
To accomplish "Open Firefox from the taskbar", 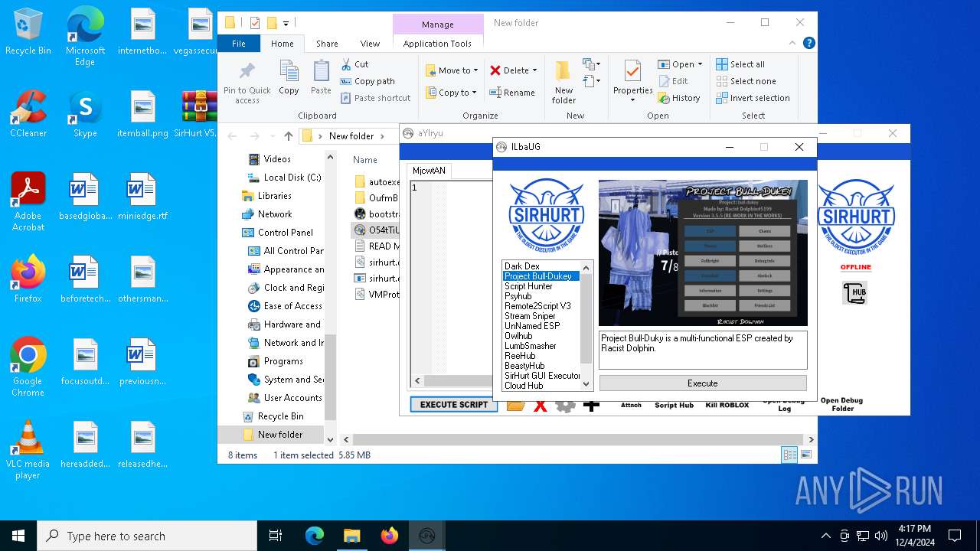I will pos(390,536).
